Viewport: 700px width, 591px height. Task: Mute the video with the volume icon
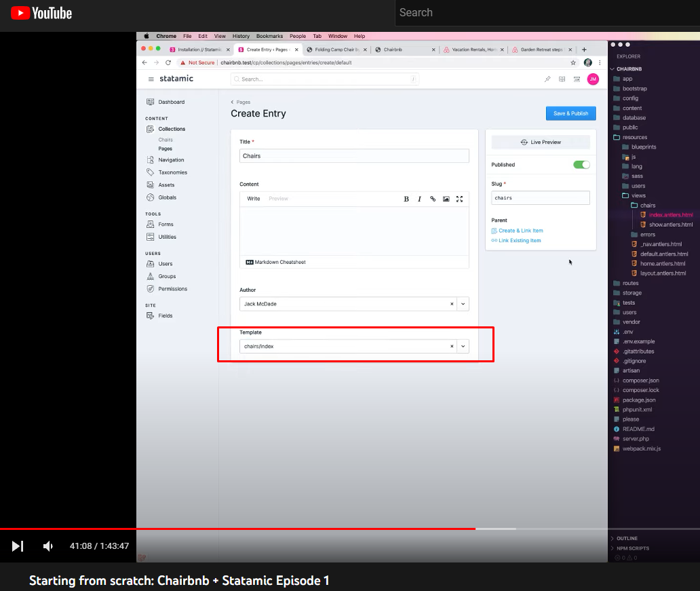click(47, 546)
